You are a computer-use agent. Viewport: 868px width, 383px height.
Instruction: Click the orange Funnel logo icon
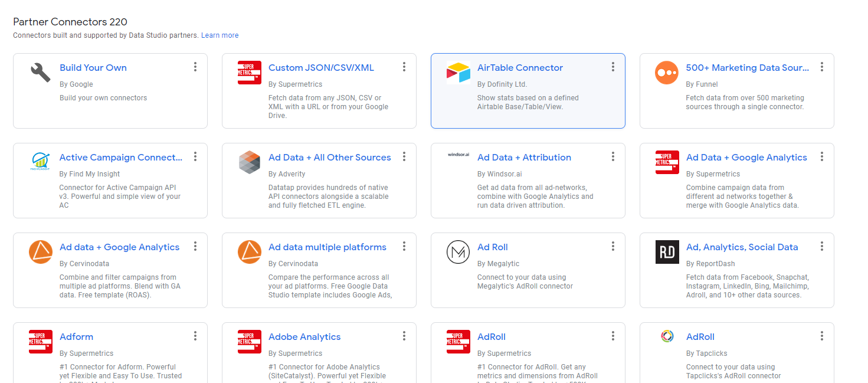667,73
